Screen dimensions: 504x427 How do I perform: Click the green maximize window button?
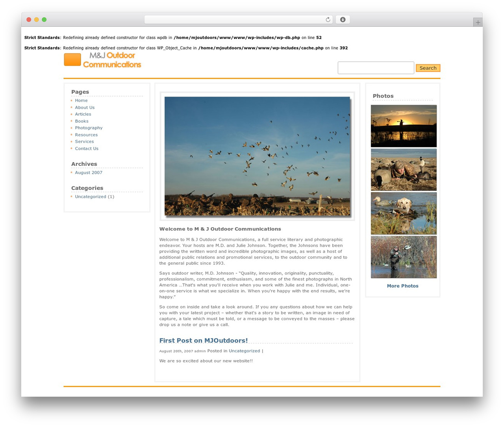click(44, 20)
